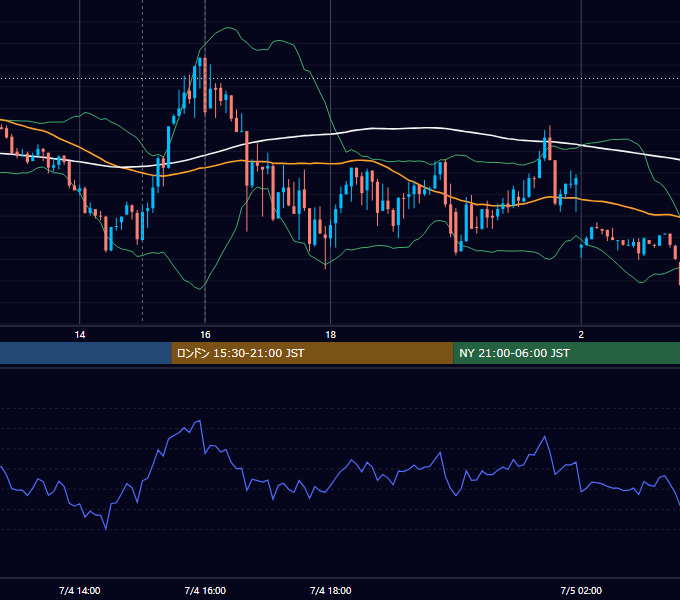This screenshot has width=680, height=600.
Task: Click the 7/4 18:00 date label
Action: click(x=330, y=590)
